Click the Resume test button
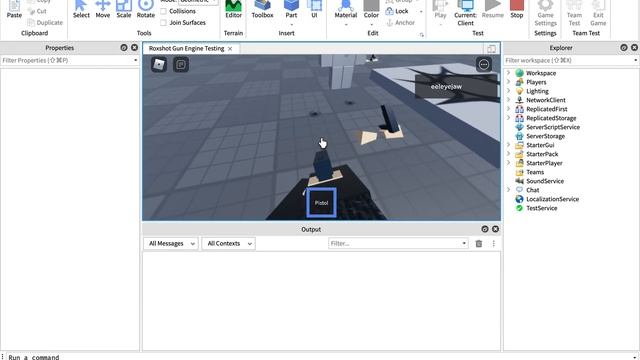The width and height of the screenshot is (640, 360). pyautogui.click(x=493, y=9)
